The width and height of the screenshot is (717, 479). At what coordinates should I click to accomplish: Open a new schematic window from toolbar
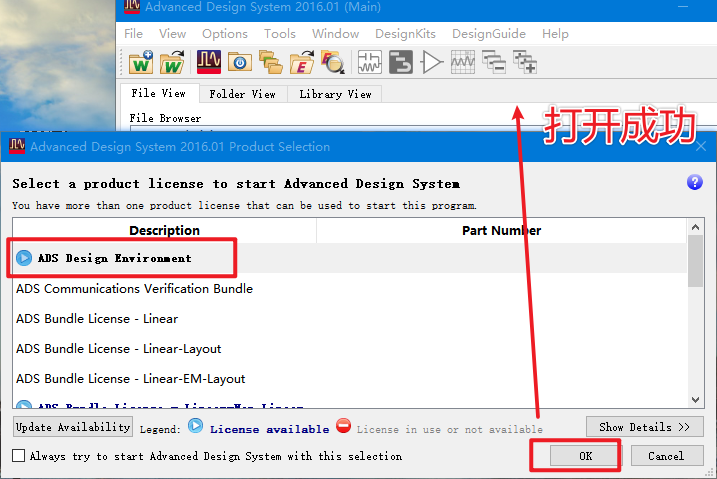tap(369, 62)
